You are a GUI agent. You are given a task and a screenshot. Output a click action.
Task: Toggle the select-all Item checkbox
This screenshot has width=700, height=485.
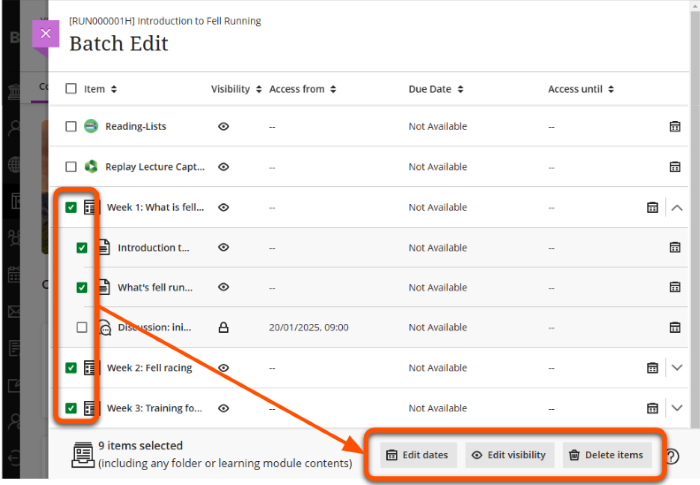[71, 89]
